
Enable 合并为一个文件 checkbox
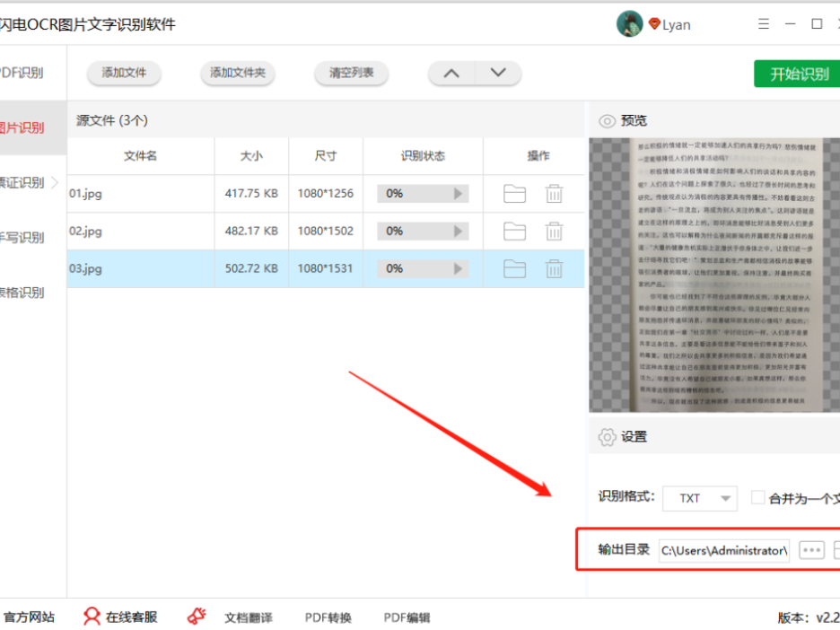757,498
